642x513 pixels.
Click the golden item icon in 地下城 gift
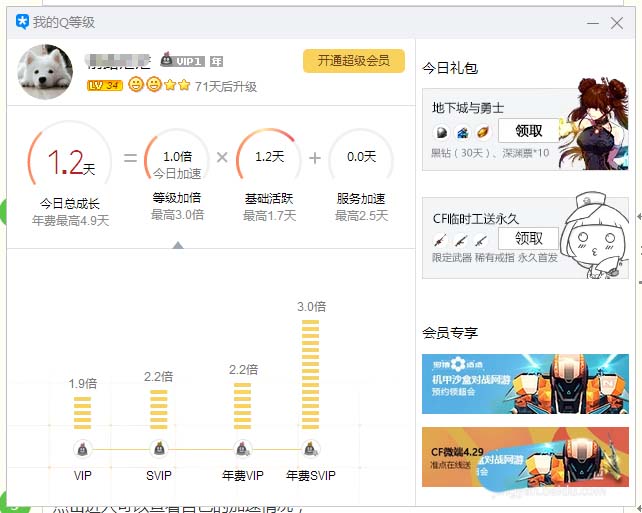pos(483,132)
